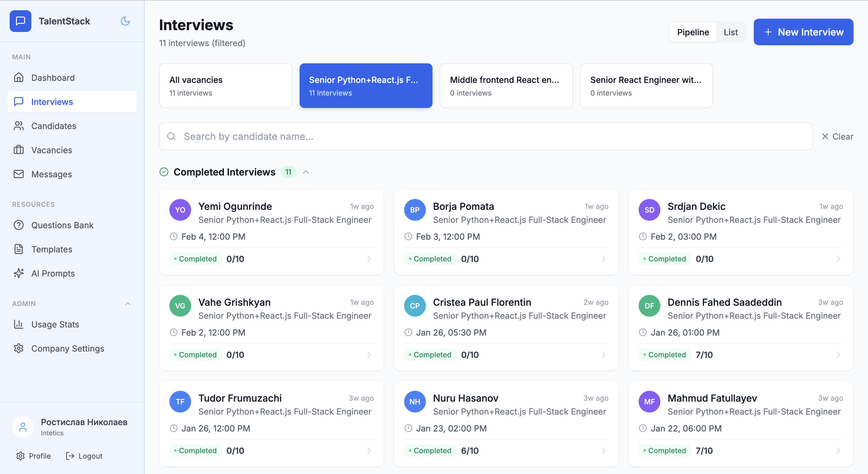Click the candidate name search field

[485, 136]
